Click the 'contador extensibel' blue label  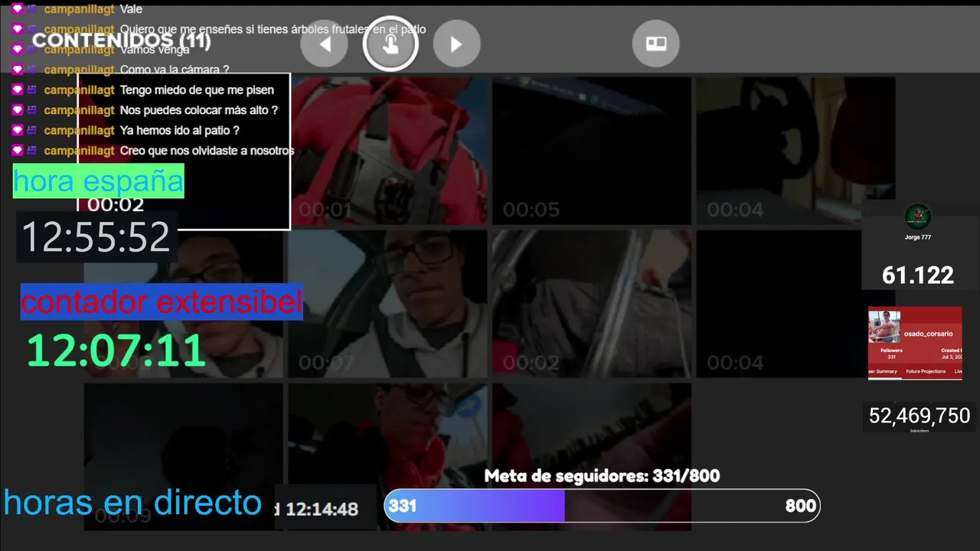pyautogui.click(x=162, y=302)
